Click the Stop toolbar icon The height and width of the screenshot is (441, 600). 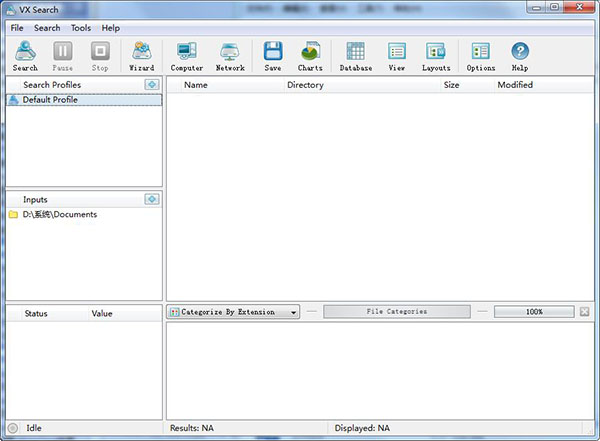tap(100, 56)
